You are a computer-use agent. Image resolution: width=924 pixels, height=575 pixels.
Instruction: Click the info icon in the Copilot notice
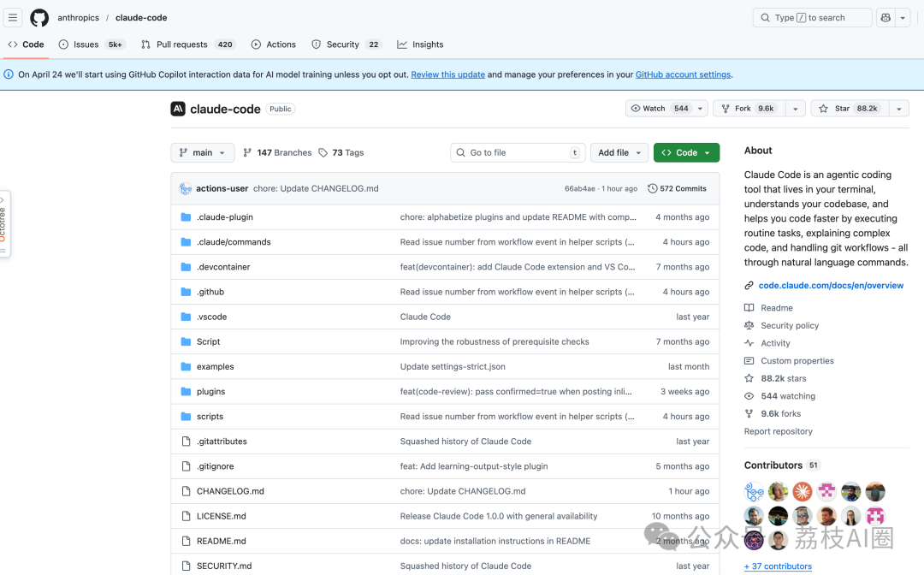[x=9, y=74]
